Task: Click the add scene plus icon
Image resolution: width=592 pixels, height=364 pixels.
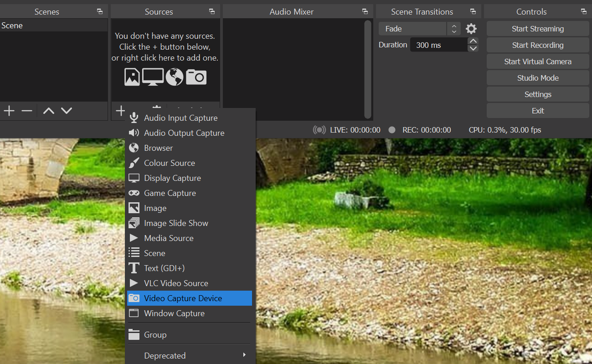Action: 9,111
